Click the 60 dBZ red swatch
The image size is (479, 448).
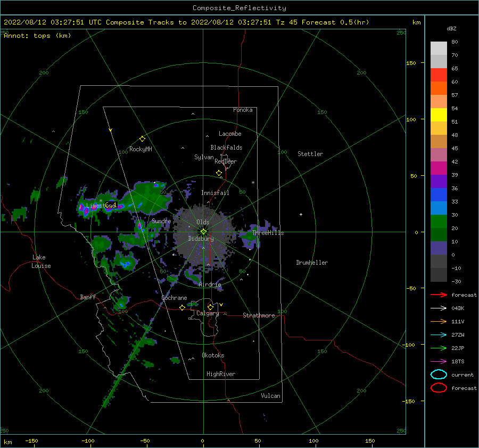(439, 75)
